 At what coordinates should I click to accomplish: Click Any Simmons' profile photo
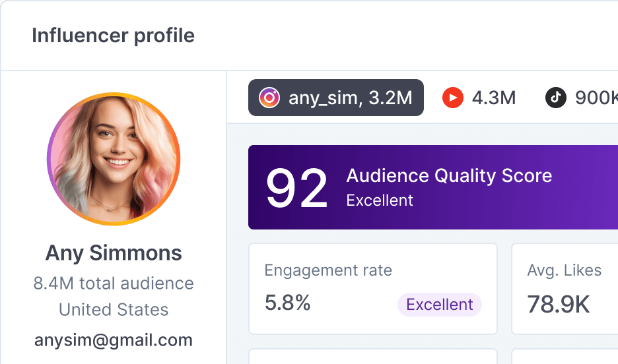tap(114, 160)
